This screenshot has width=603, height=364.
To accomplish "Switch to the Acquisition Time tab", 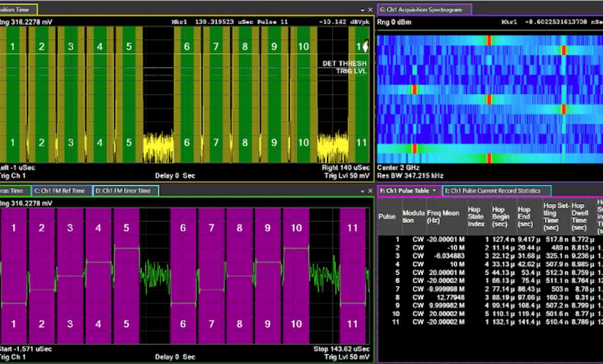I will [18, 9].
